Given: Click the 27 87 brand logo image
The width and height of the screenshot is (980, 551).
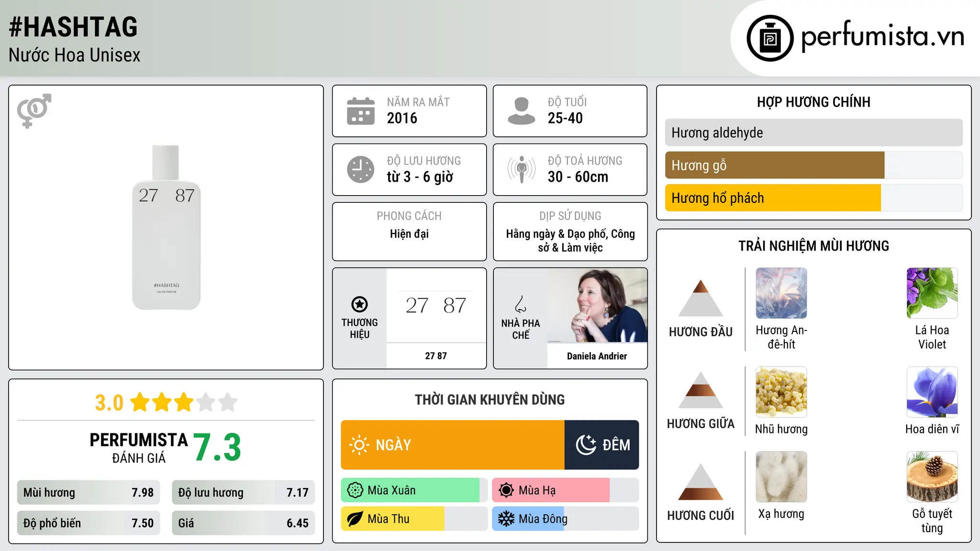Looking at the screenshot, I should pyautogui.click(x=436, y=305).
